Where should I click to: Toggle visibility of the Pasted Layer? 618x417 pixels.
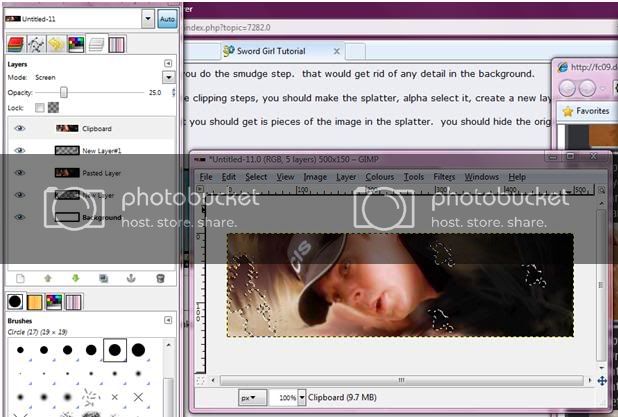click(19, 173)
